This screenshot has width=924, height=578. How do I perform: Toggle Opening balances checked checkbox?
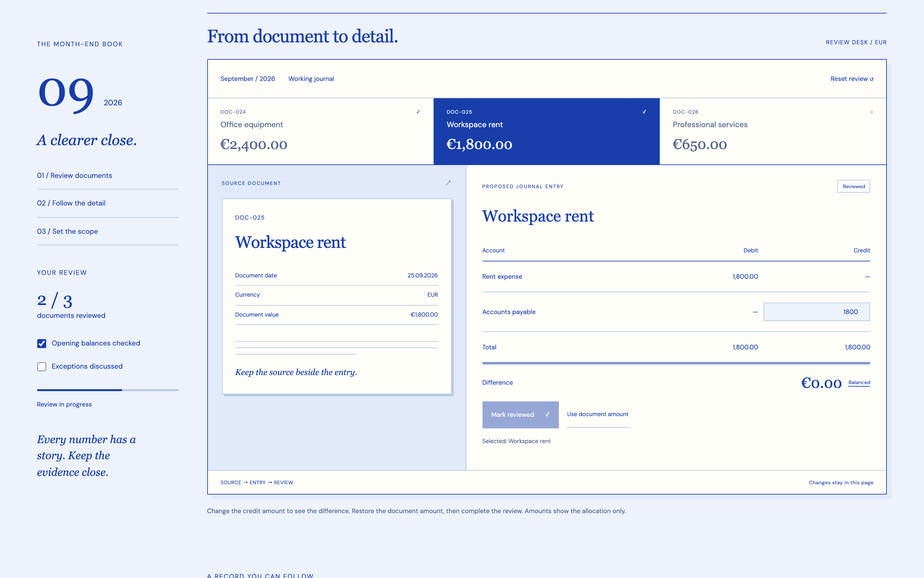click(42, 343)
